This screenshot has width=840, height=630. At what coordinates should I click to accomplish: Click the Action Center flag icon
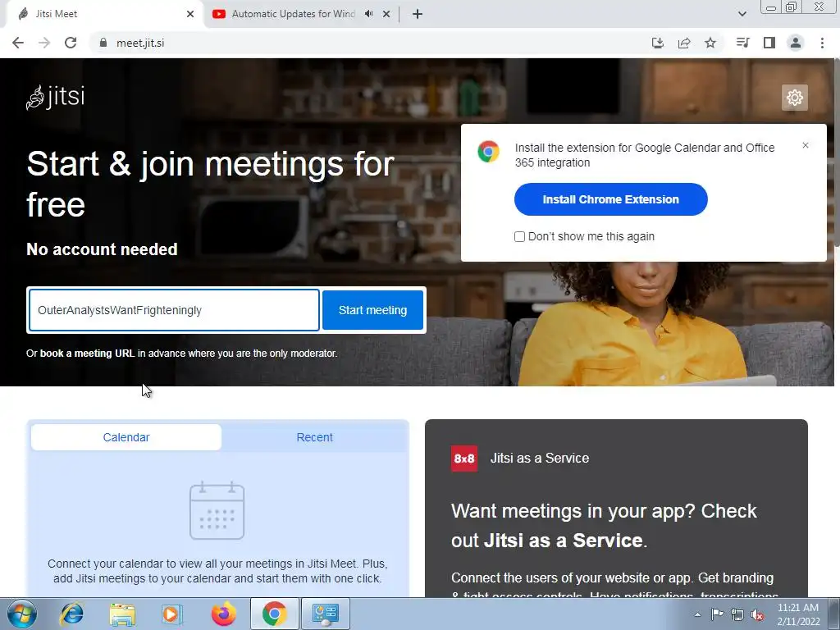click(x=717, y=614)
